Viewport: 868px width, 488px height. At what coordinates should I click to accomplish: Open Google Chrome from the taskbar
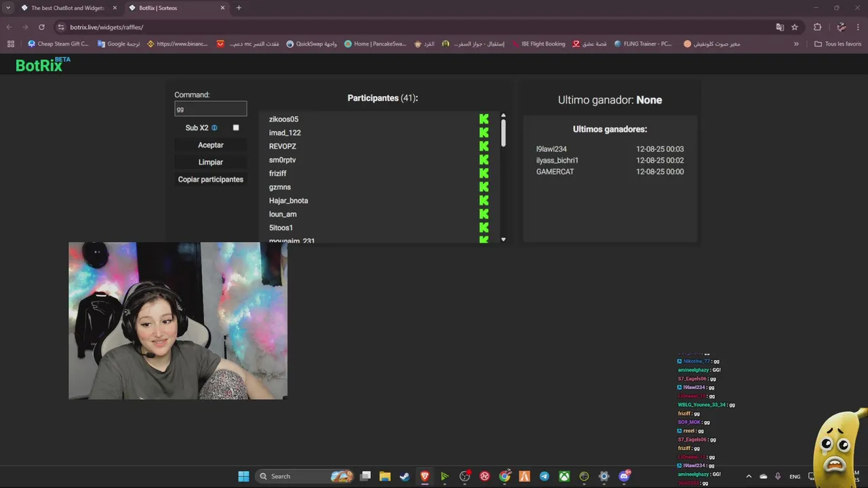pos(505,476)
